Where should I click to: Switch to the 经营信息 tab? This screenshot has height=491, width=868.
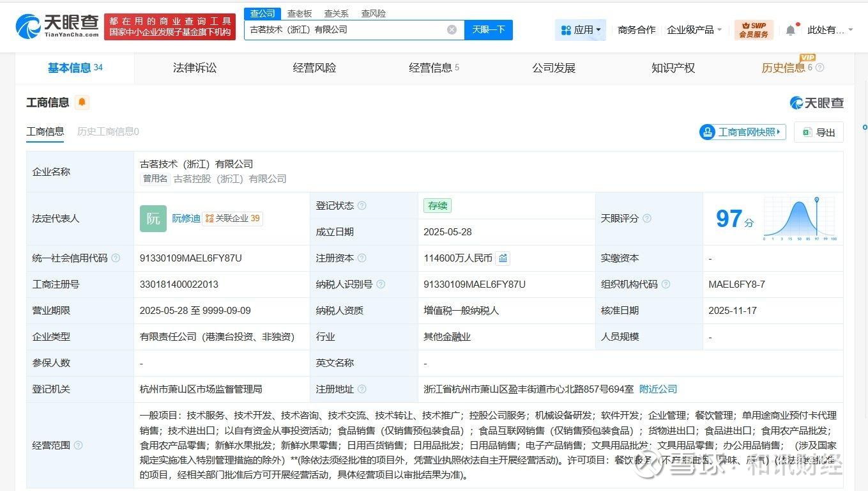point(434,68)
